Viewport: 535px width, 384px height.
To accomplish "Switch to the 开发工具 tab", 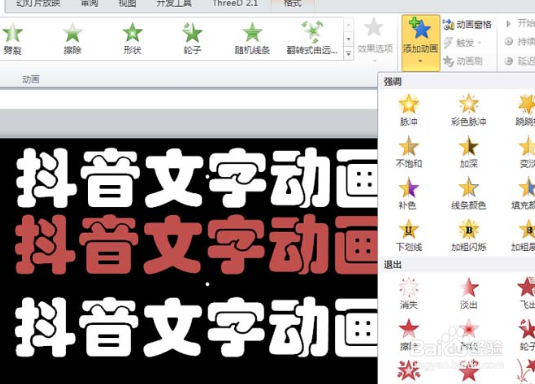I will 174,4.
